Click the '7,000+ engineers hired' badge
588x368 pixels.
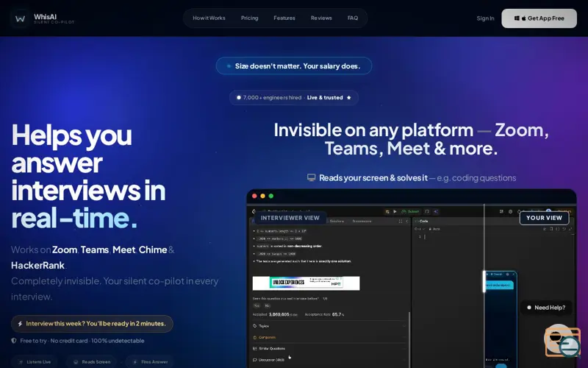293,98
